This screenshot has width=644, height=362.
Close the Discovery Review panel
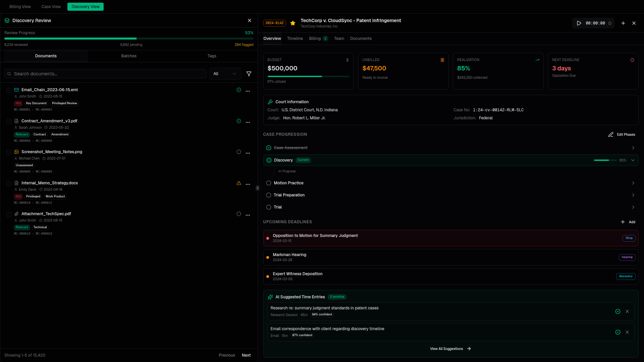[250, 20]
